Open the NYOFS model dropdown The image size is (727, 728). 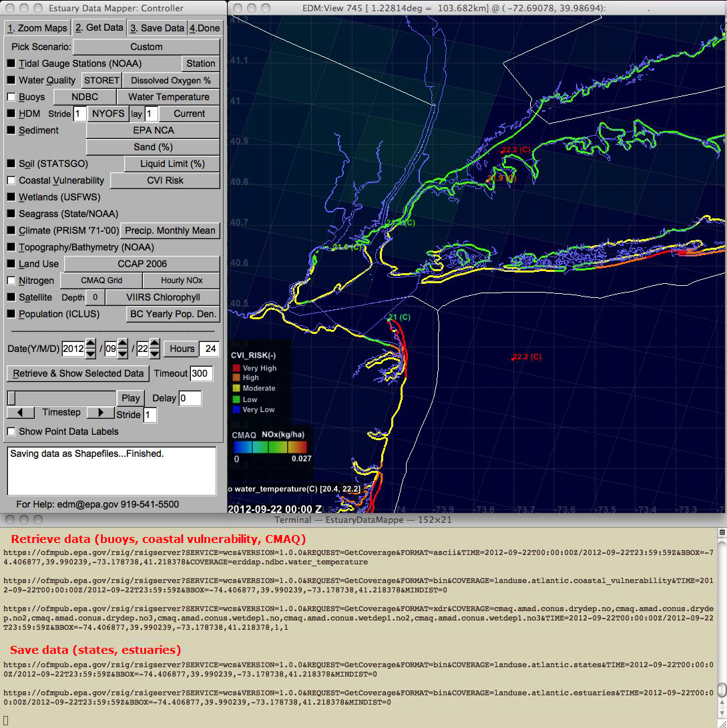(x=108, y=114)
